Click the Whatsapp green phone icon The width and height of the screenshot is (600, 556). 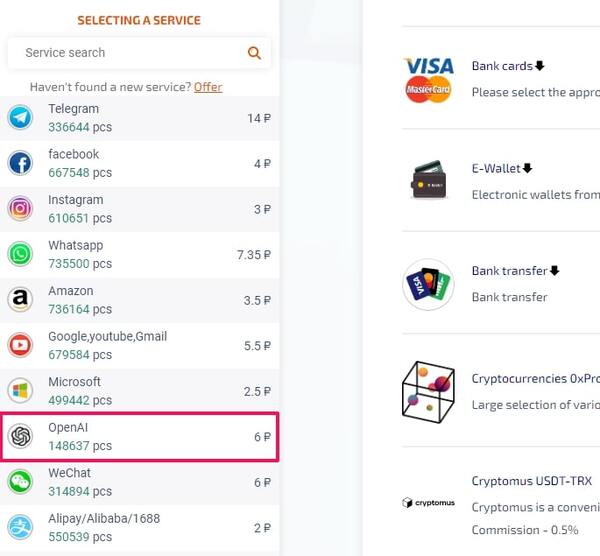click(20, 254)
